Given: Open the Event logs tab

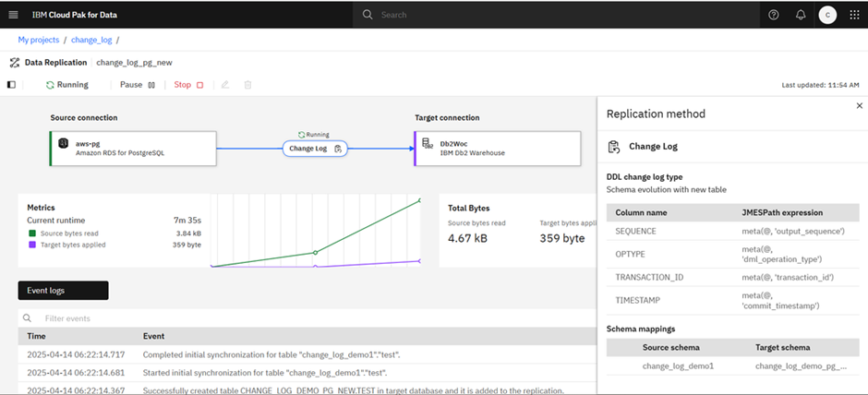Looking at the screenshot, I should coord(63,291).
